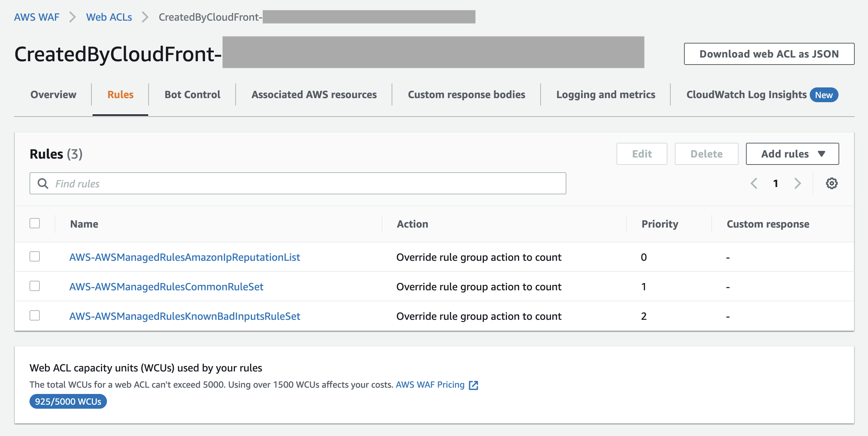Open AWS-AWSManagedRulesAmazonIpReputationList rule link
The width and height of the screenshot is (868, 436).
185,257
